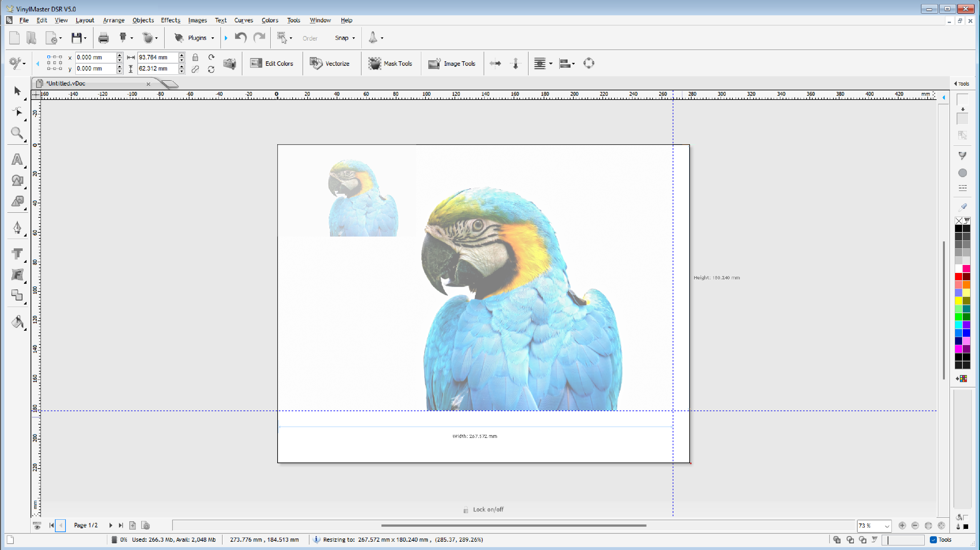Viewport: 980px width, 550px height.
Task: Toggle the eye view icon bottom left
Action: [37, 526]
